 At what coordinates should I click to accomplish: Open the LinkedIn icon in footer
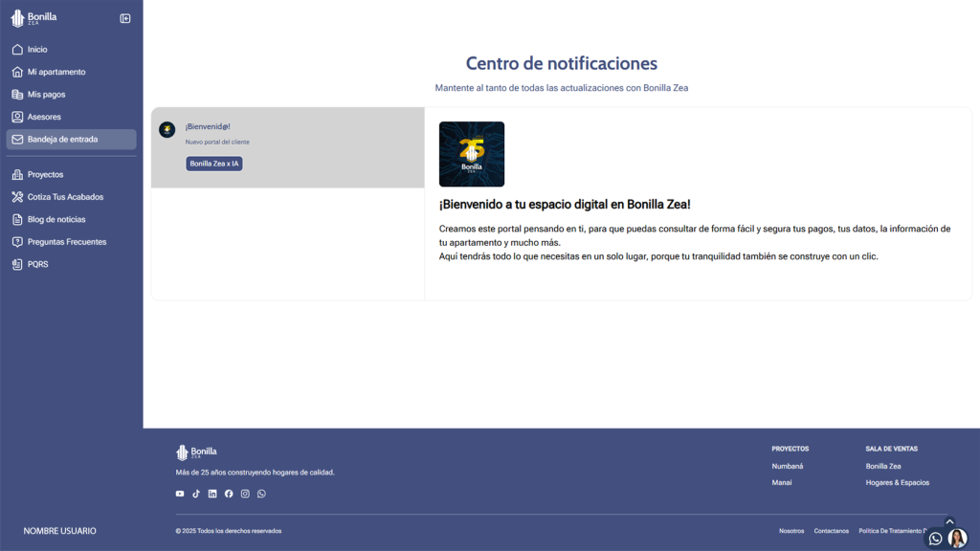(212, 494)
